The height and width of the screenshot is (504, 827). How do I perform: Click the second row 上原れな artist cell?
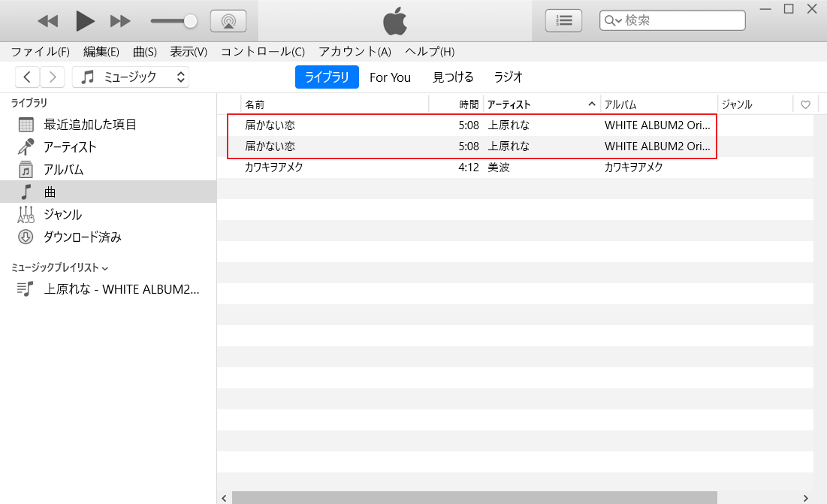click(509, 146)
